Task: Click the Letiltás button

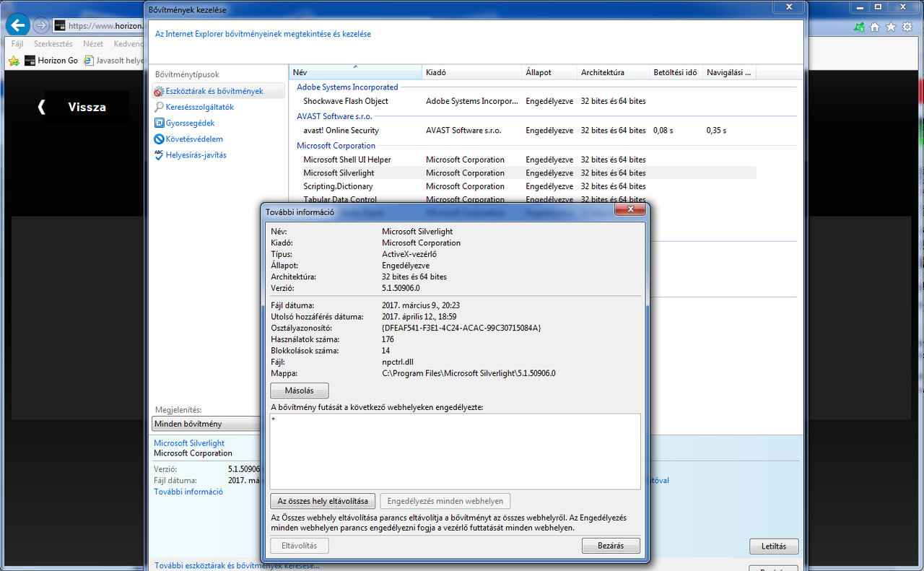Action: (774, 546)
